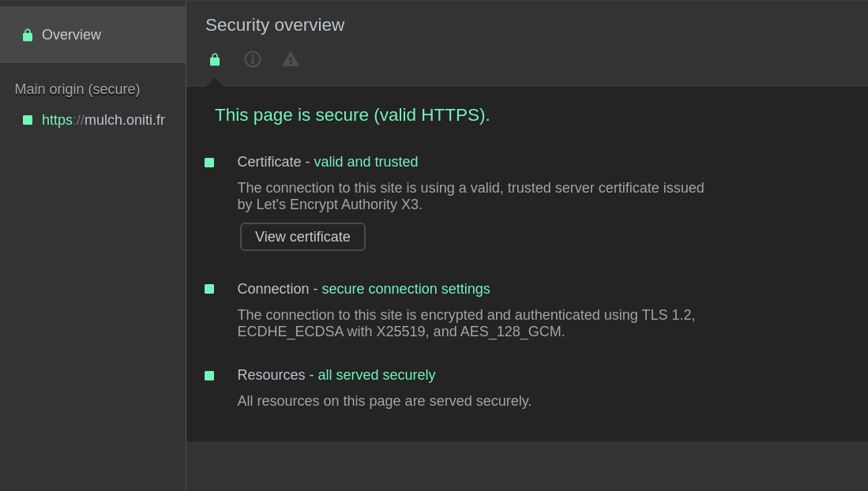The height and width of the screenshot is (491, 868).
Task: Click "All resources on this page are served securely."
Action: tap(384, 401)
